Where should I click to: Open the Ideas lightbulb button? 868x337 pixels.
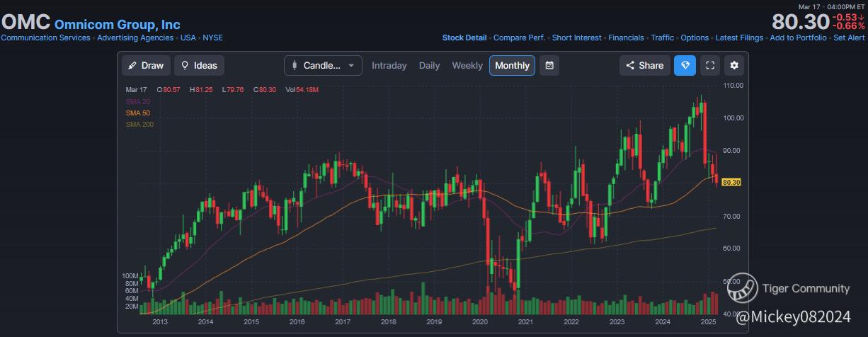199,65
